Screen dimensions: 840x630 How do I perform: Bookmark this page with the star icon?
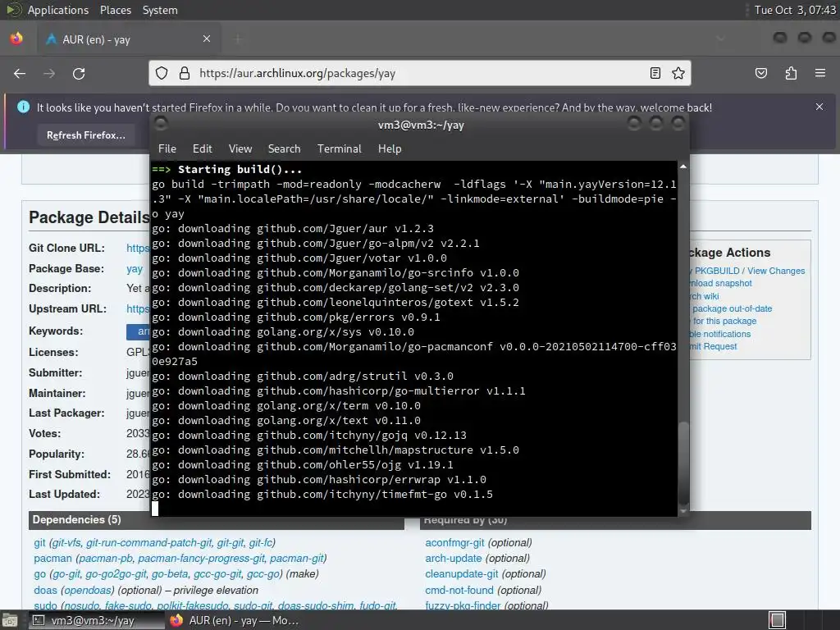(678, 73)
